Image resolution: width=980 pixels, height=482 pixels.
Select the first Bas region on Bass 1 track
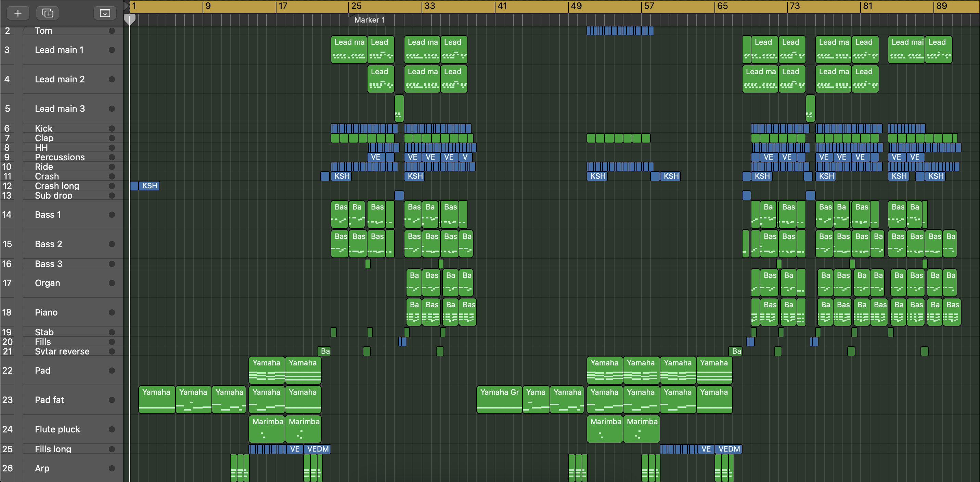point(340,214)
